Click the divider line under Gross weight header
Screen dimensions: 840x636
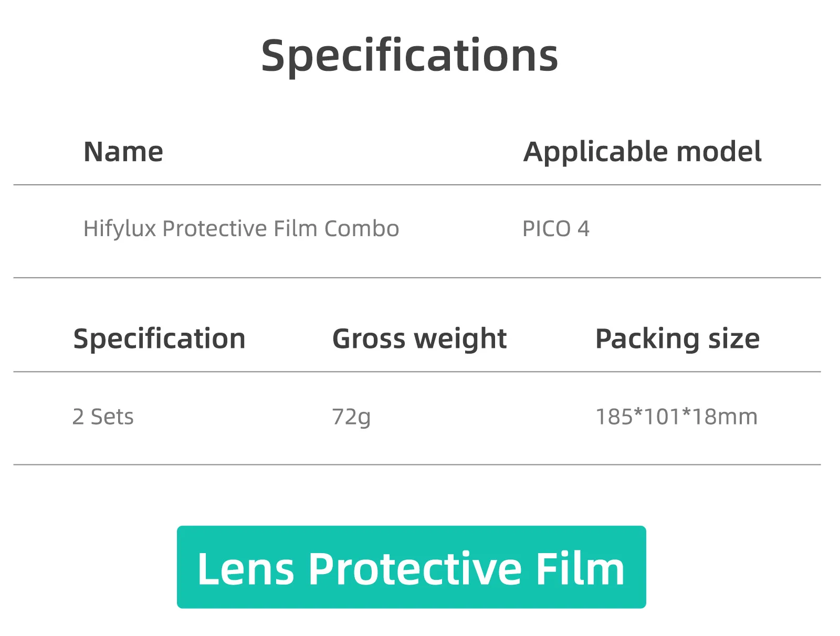coord(419,372)
